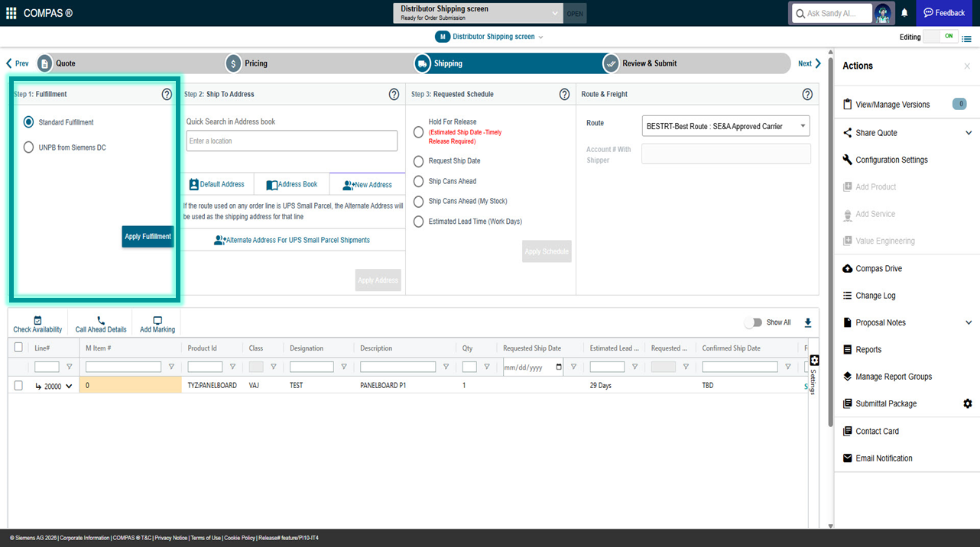Open the Route dropdown
The width and height of the screenshot is (980, 547).
(x=725, y=126)
